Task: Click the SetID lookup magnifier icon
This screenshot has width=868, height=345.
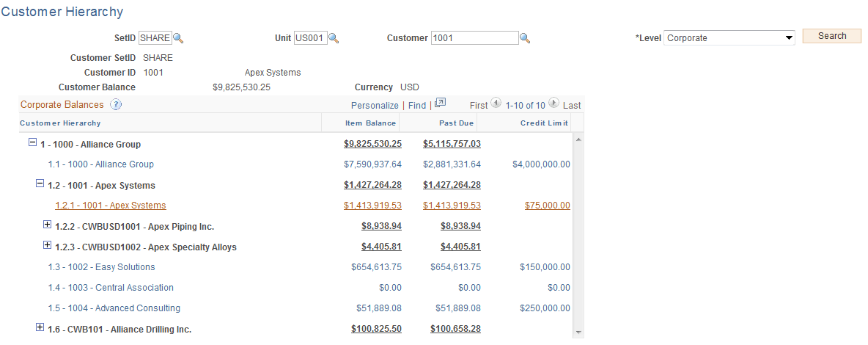Action: pos(178,38)
